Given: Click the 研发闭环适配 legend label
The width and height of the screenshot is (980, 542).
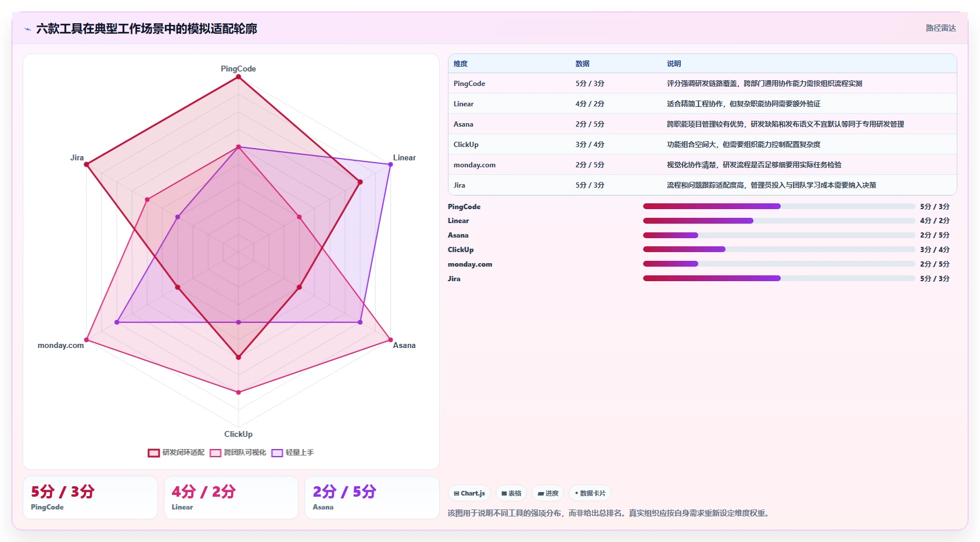Looking at the screenshot, I should coord(184,453).
